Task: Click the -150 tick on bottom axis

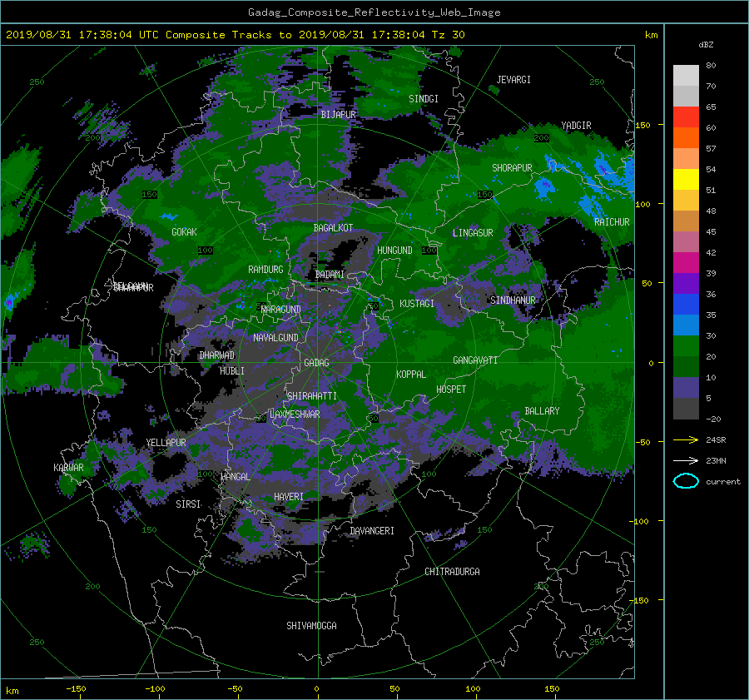Action: (76, 689)
